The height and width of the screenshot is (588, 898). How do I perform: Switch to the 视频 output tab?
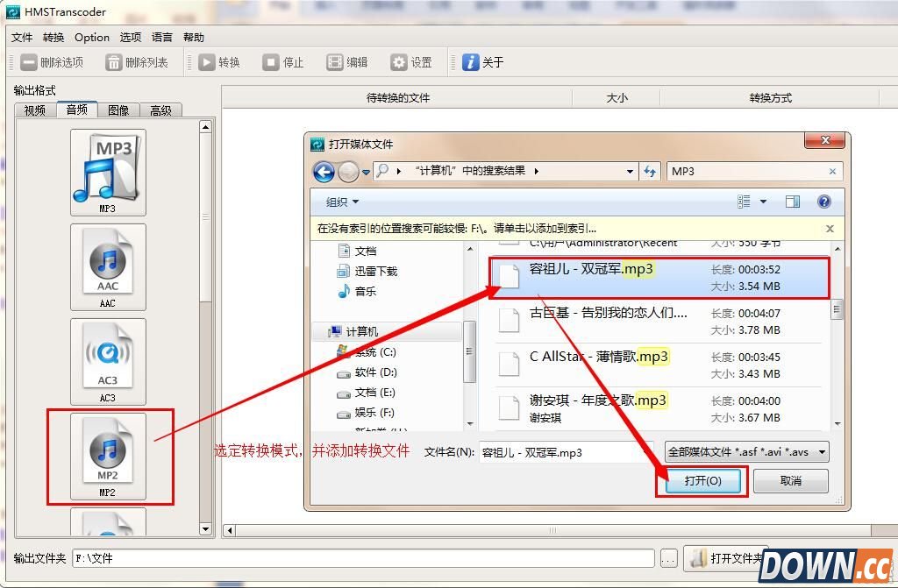point(34,110)
